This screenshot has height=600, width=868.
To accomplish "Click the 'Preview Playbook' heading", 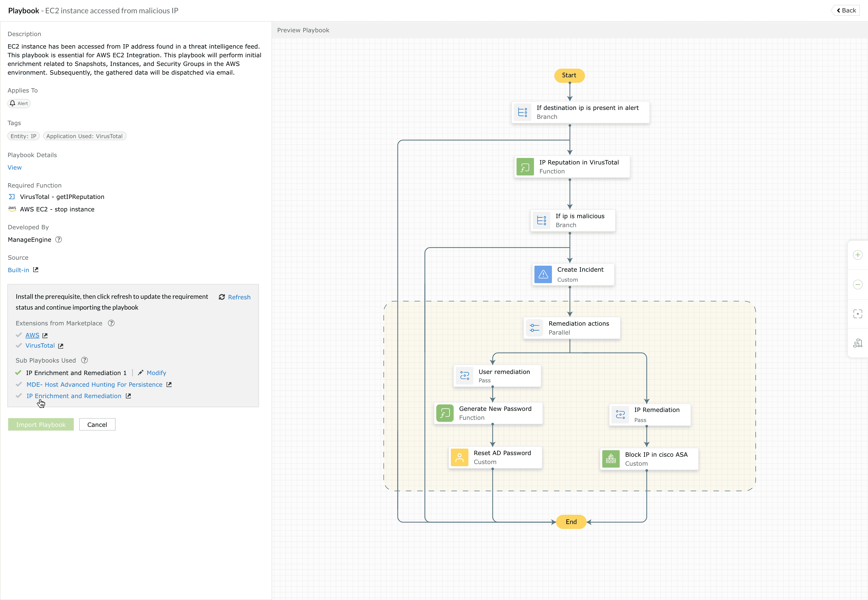I will 303,30.
